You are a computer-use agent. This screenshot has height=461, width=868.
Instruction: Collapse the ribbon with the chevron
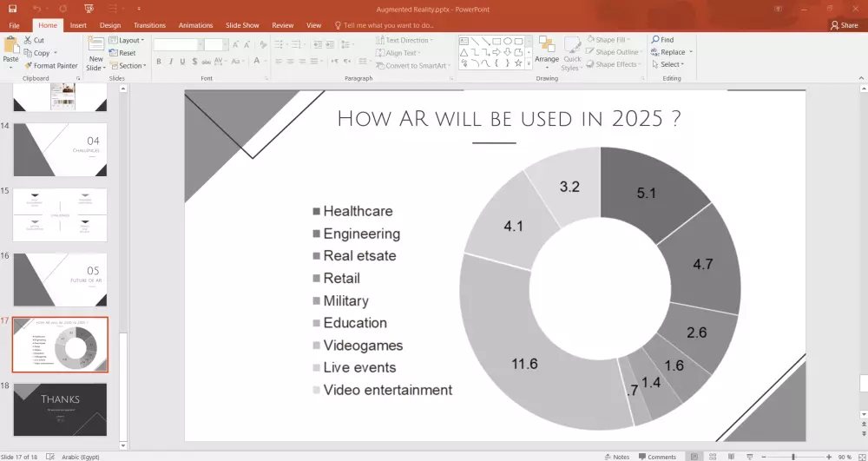(x=861, y=79)
